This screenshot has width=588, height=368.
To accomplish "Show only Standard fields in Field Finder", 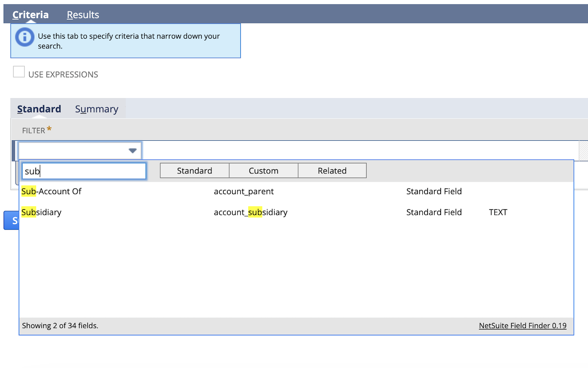I will point(194,170).
